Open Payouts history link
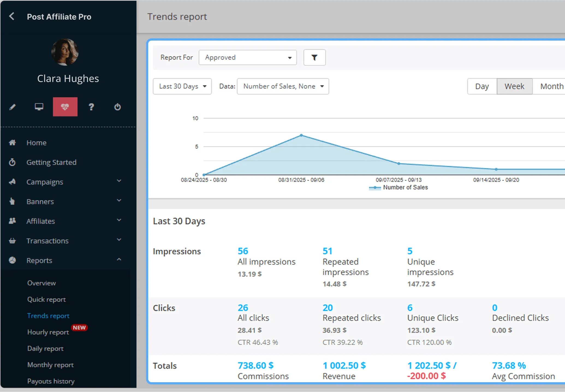565x392 pixels. click(51, 381)
